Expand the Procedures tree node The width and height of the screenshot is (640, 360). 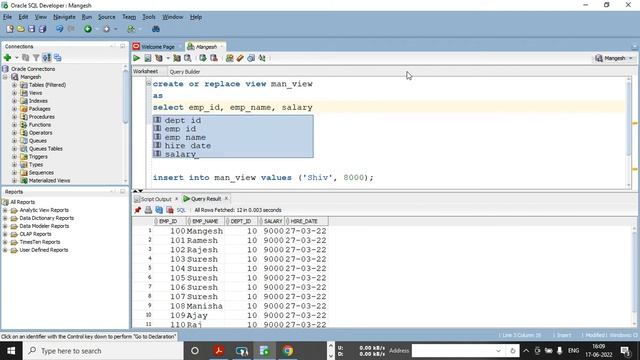click(14, 117)
